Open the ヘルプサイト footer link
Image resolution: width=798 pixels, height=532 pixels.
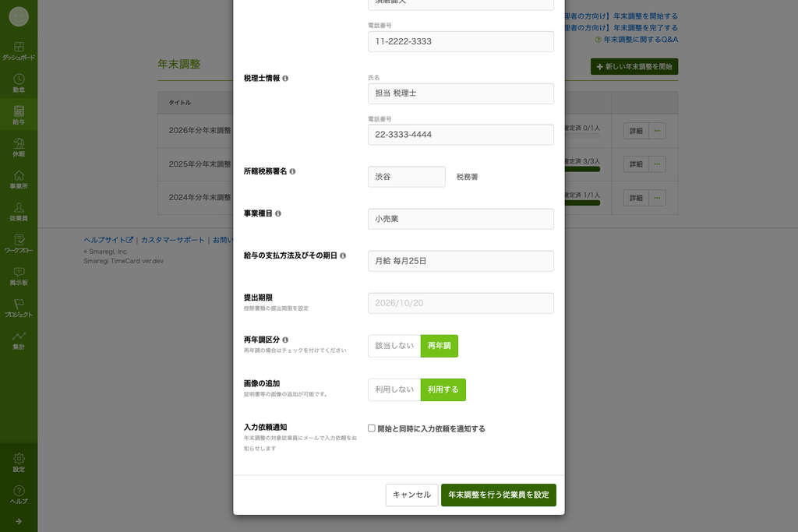tap(108, 240)
